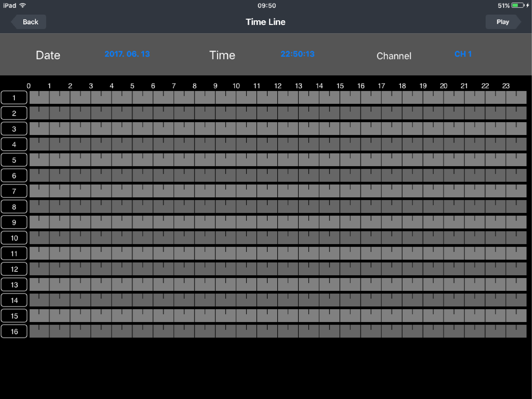Click hour 22 cell in channel 1 timeline
Image resolution: width=532 pixels, height=399 pixels.
(x=495, y=97)
